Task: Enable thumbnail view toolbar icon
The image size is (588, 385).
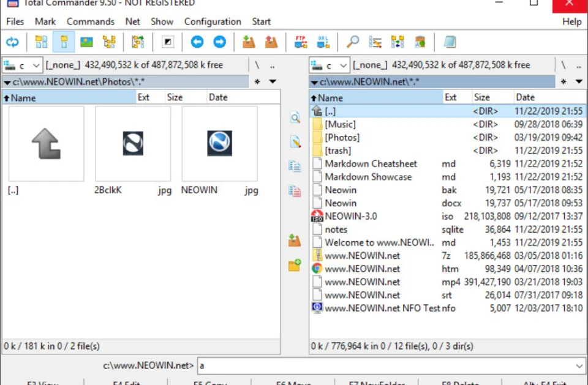Action: (x=86, y=42)
